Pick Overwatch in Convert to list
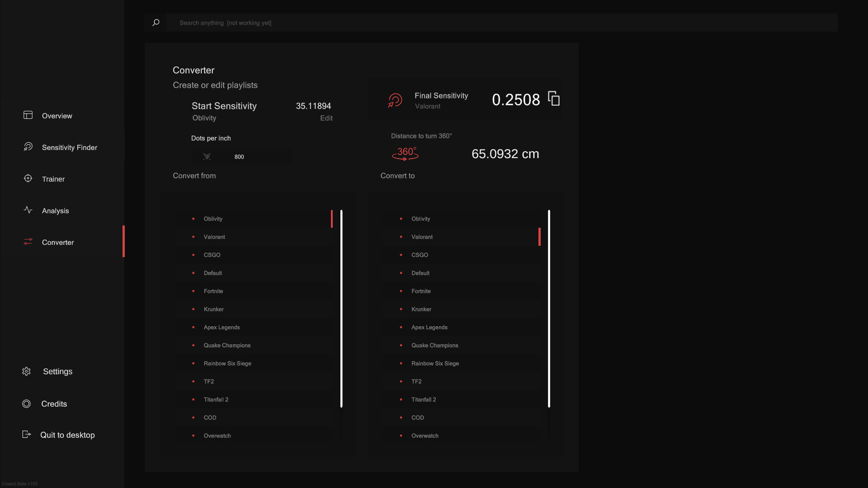Viewport: 868px width, 488px height. pos(425,436)
